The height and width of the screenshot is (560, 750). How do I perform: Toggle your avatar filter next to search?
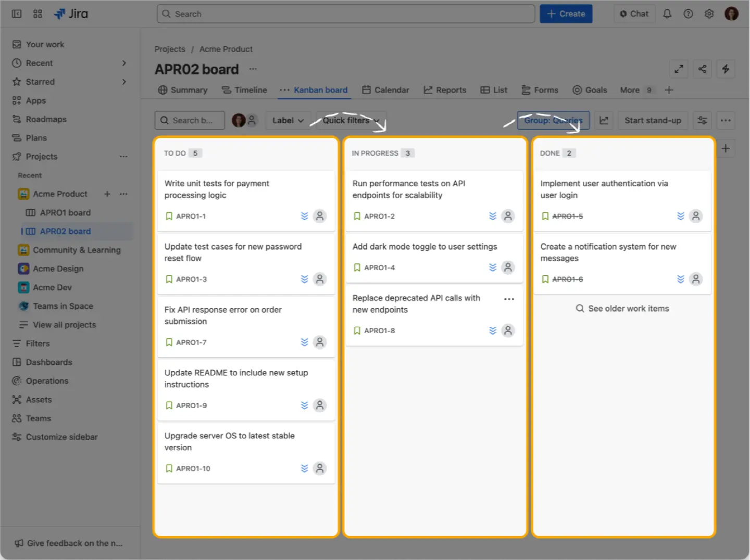click(239, 120)
